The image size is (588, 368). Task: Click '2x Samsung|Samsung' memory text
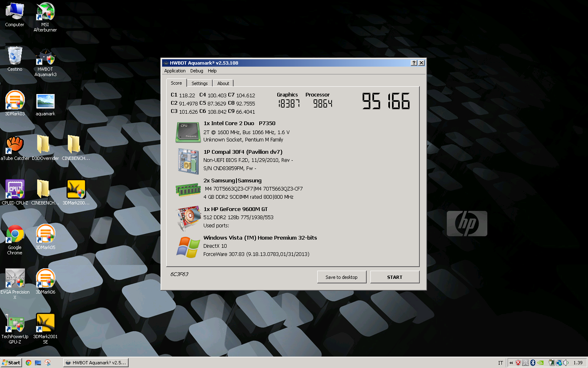[x=232, y=181]
